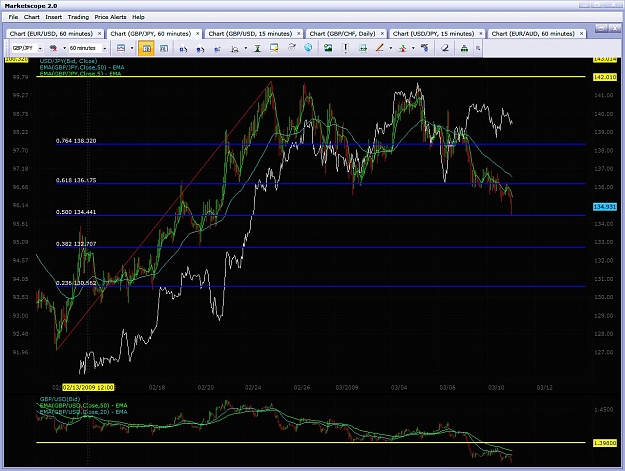Close the EUR/USD 60 minutes tab
625x471 pixels.
(100, 34)
